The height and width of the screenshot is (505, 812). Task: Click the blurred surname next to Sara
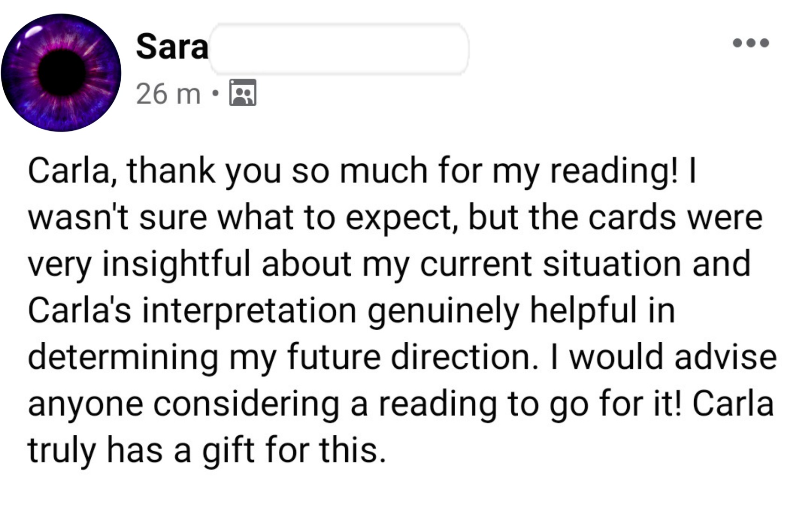point(339,49)
